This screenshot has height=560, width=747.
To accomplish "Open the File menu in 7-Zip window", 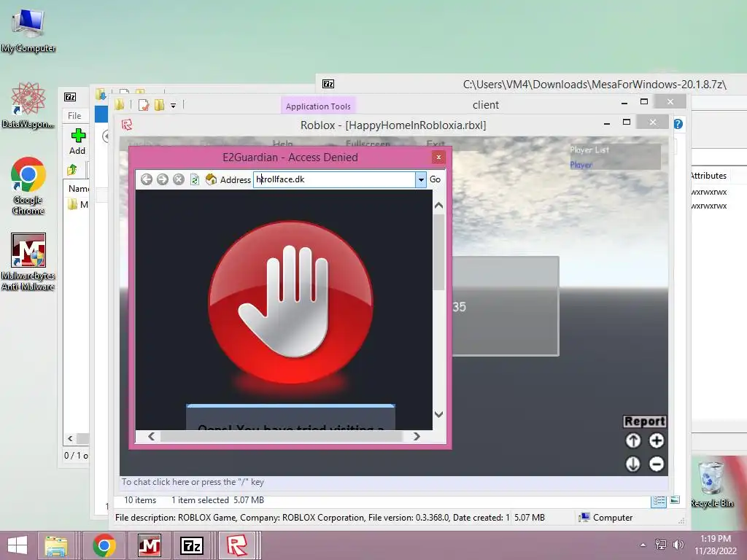I will (x=74, y=116).
